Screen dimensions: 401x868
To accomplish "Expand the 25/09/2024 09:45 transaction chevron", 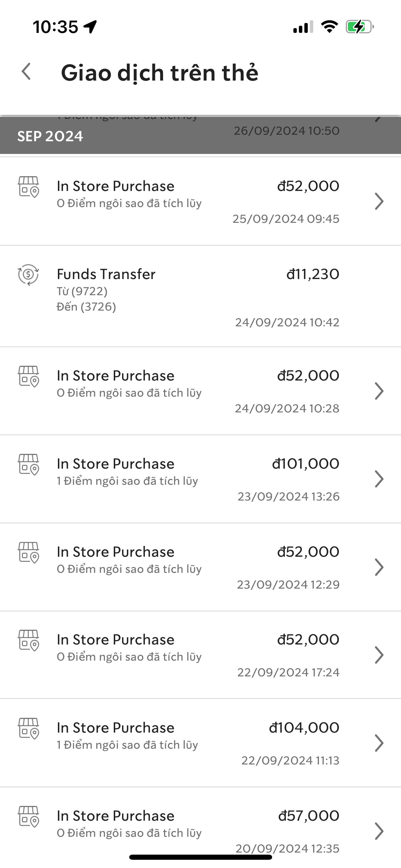I will 379,201.
